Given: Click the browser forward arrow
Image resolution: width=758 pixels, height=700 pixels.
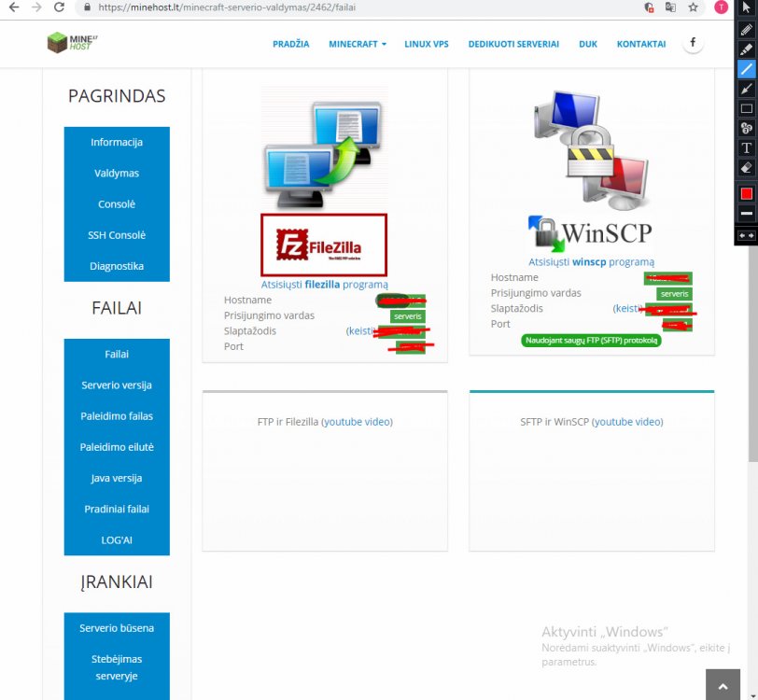Looking at the screenshot, I should click(x=36, y=7).
